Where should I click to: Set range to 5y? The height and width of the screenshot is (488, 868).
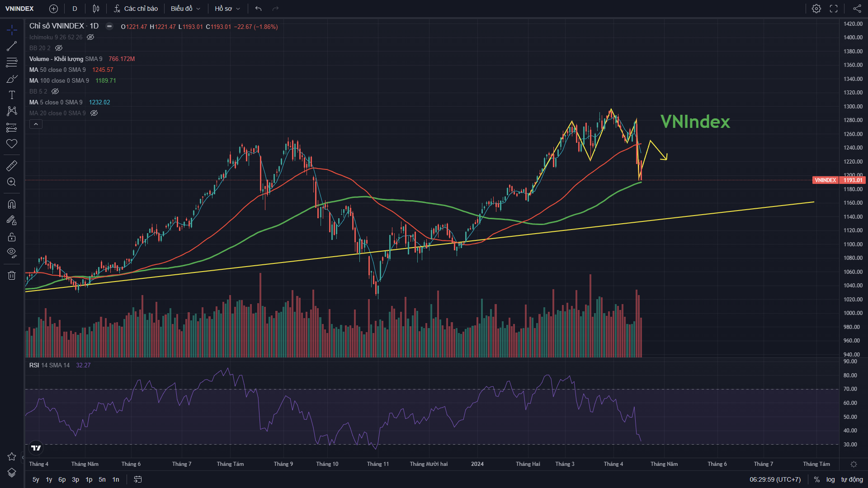click(36, 479)
